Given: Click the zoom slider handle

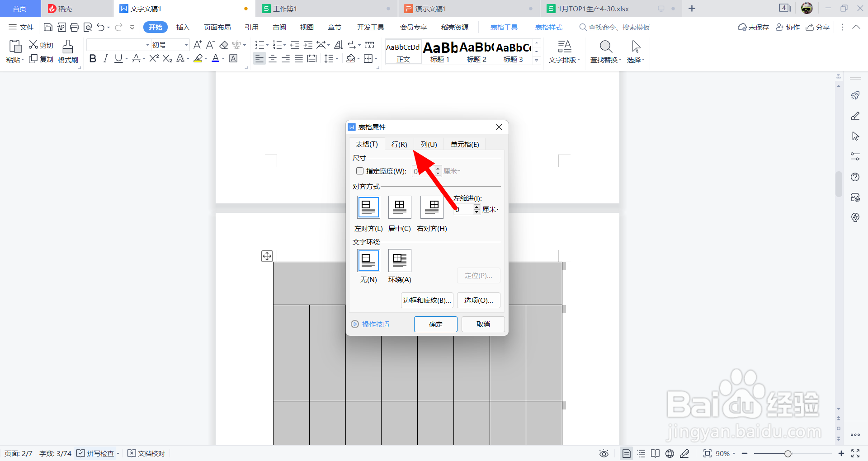Looking at the screenshot, I should click(x=788, y=453).
